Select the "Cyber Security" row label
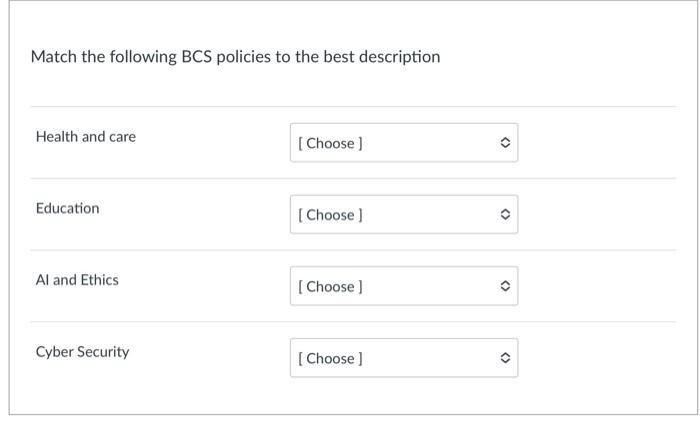 [x=83, y=352]
